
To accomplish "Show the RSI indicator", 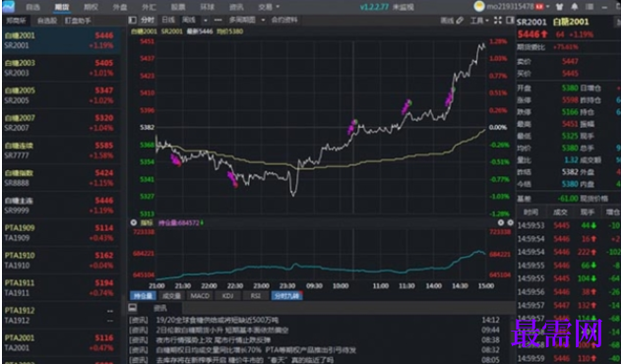I will pyautogui.click(x=256, y=296).
